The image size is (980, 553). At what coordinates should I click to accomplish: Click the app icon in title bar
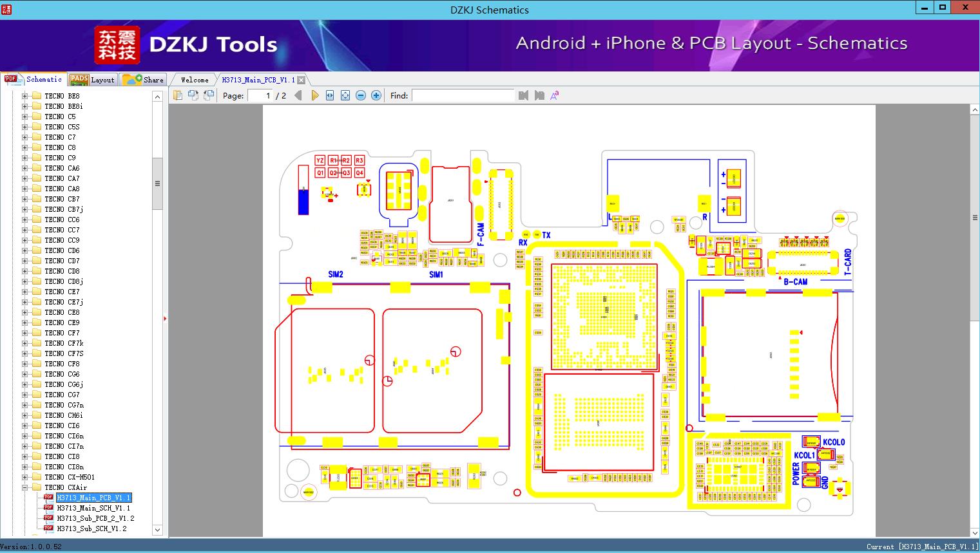tap(7, 9)
